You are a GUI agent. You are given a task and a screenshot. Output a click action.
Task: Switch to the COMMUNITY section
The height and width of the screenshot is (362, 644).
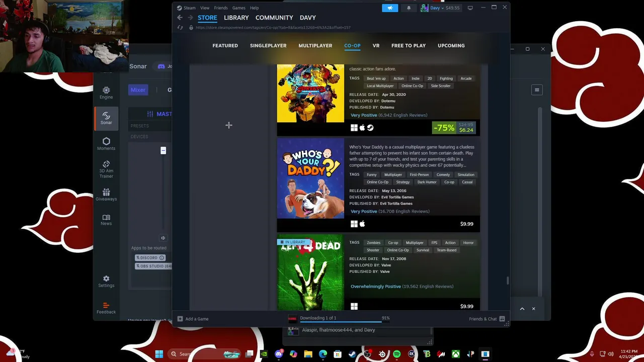[x=274, y=18]
